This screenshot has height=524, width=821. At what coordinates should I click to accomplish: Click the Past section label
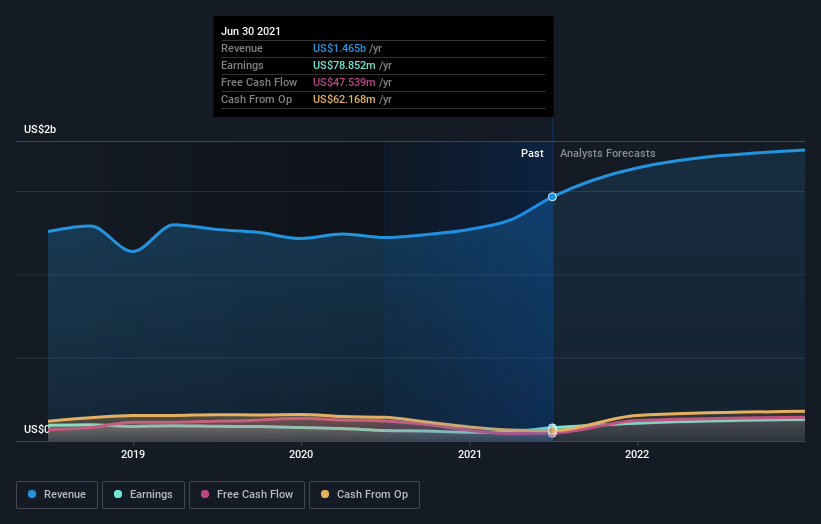click(532, 153)
